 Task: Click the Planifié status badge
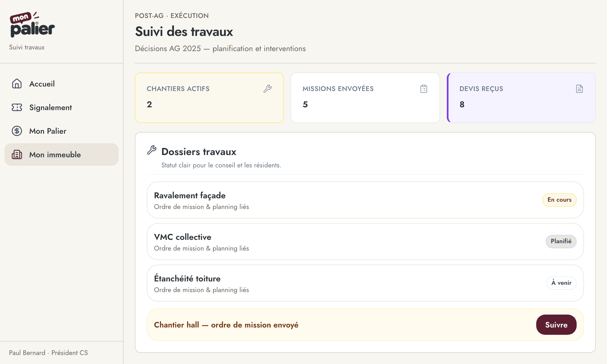561,241
